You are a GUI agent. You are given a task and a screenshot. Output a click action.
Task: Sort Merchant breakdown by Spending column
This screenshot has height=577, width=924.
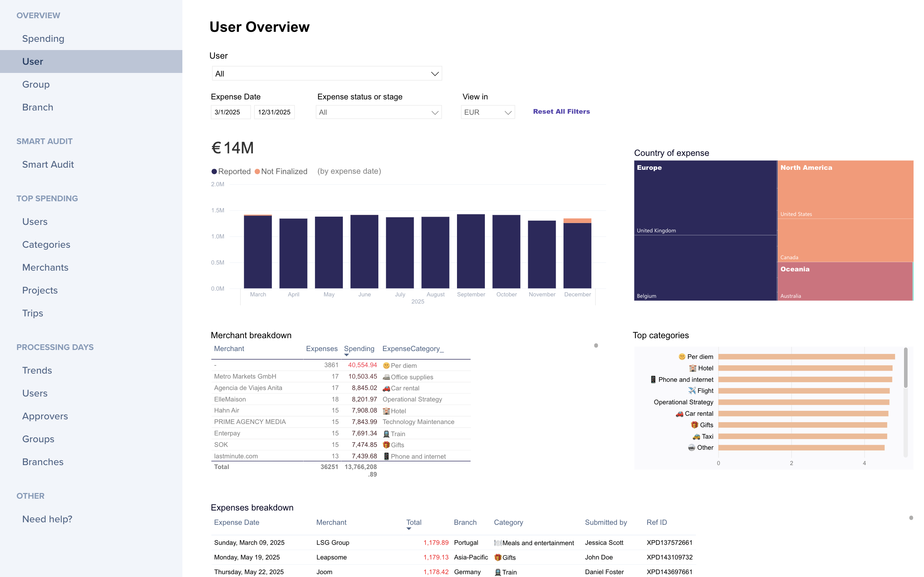click(x=359, y=349)
